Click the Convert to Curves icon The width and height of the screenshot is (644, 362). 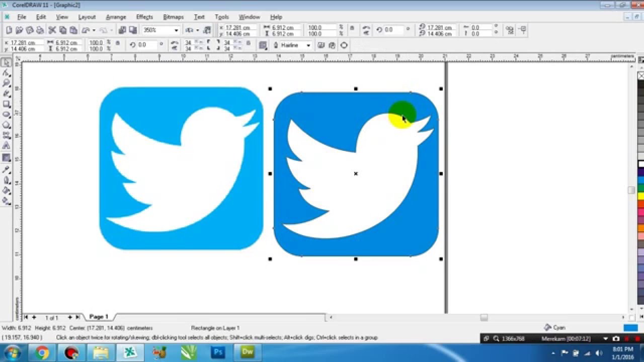[344, 45]
